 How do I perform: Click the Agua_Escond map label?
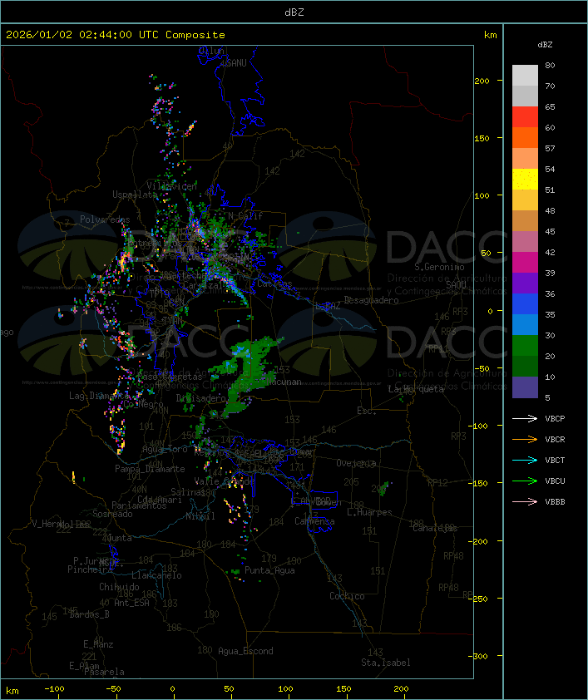[x=245, y=651]
